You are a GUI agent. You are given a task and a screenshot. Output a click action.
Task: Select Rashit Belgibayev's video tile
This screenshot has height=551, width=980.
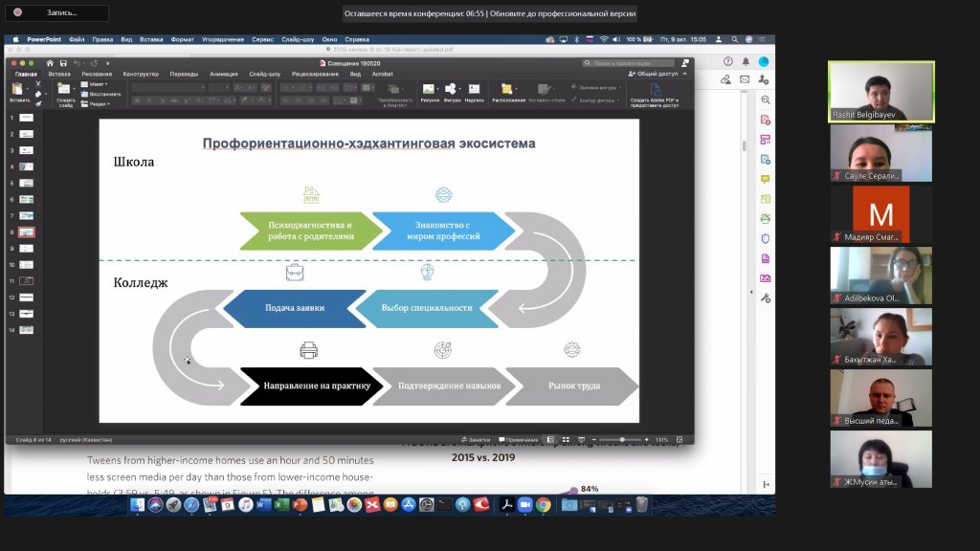(881, 91)
